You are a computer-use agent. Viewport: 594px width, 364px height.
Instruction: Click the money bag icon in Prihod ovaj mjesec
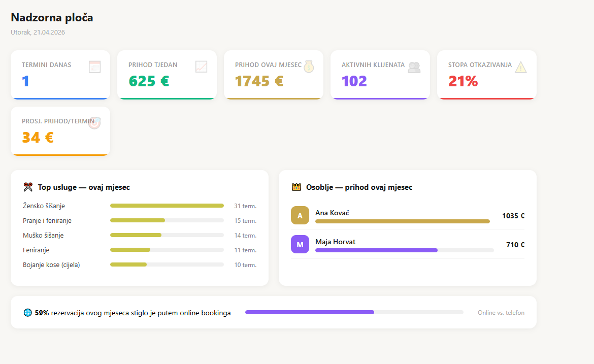[308, 67]
